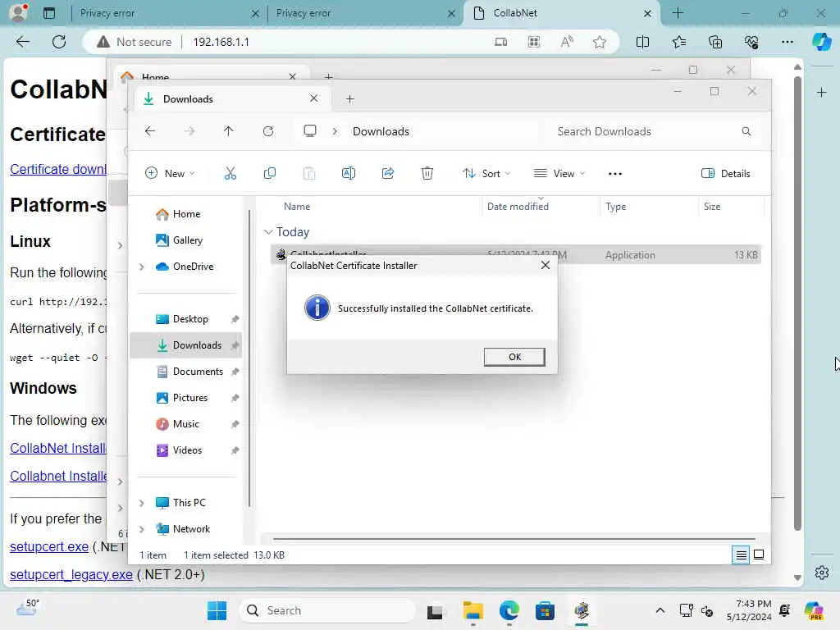Open Edge split screen icon
840x630 pixels.
point(642,42)
